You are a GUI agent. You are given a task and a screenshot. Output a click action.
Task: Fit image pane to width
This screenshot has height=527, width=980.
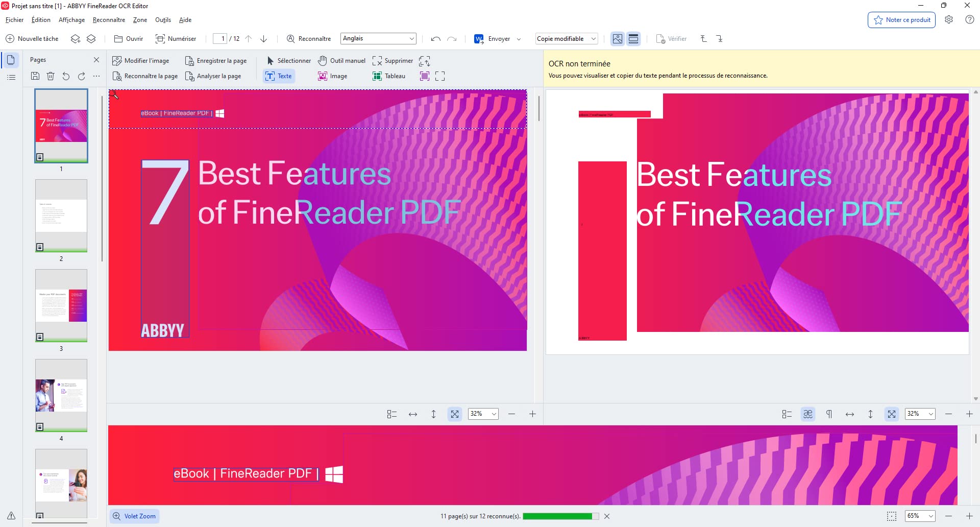click(413, 414)
